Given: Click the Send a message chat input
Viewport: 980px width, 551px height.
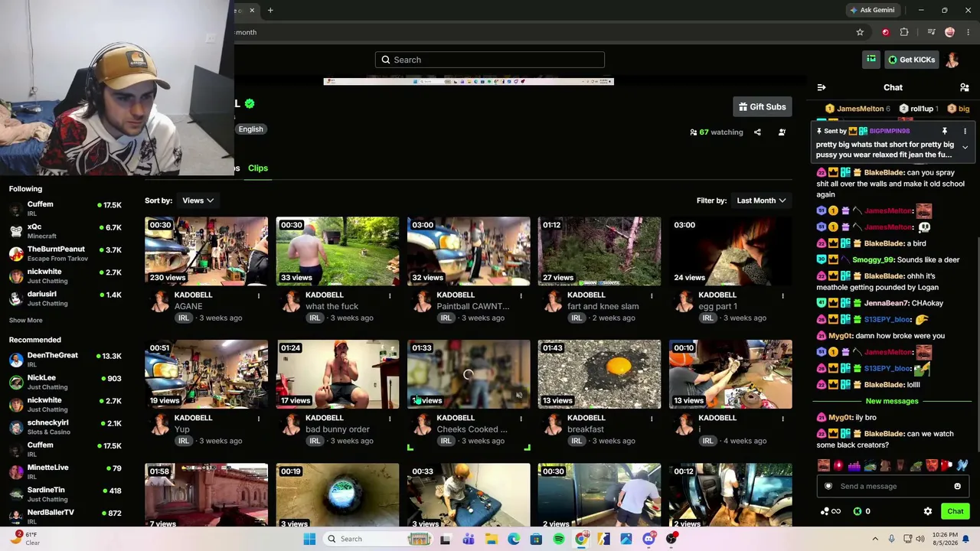Looking at the screenshot, I should [x=893, y=486].
